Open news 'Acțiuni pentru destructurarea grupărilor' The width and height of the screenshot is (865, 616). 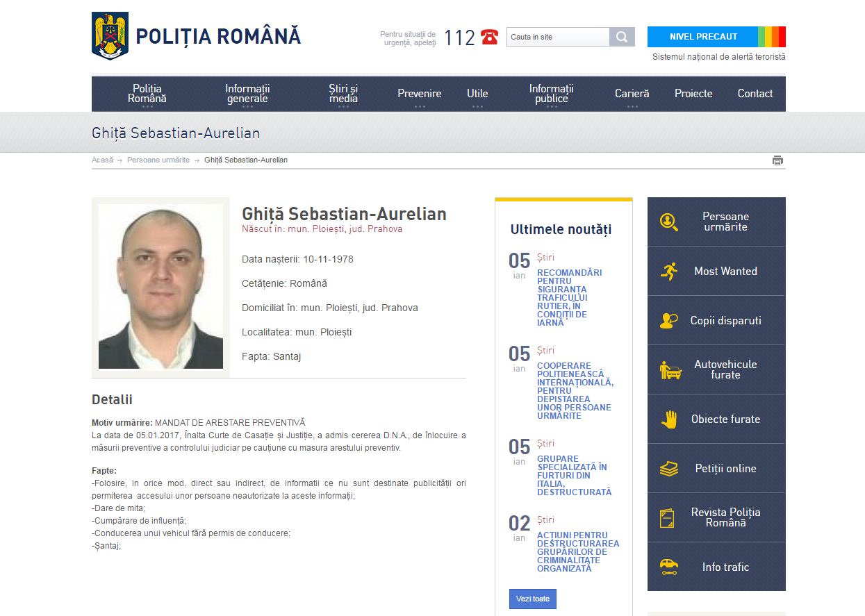[578, 551]
